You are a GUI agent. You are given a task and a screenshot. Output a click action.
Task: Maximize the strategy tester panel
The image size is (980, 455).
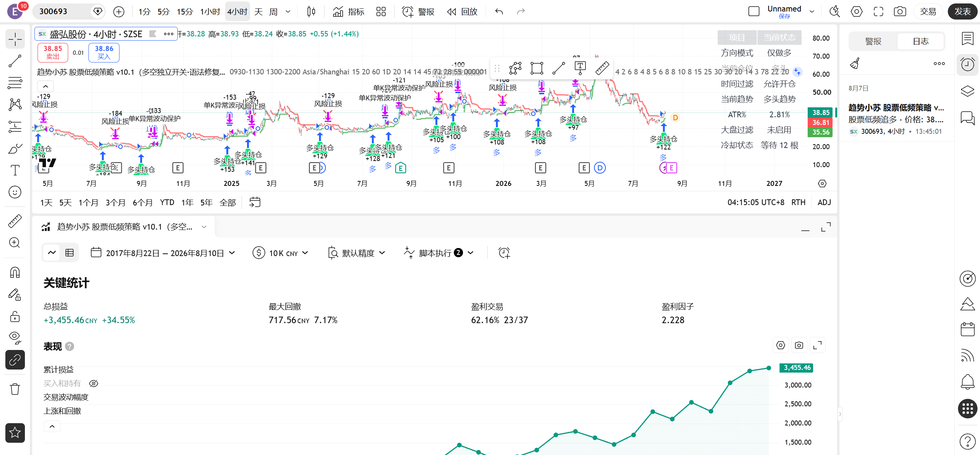coord(826,227)
